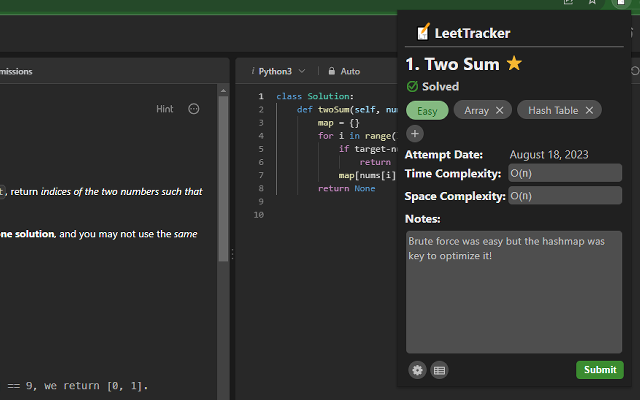Click code line 'class Solution:'
The image size is (640, 400).
(x=315, y=96)
